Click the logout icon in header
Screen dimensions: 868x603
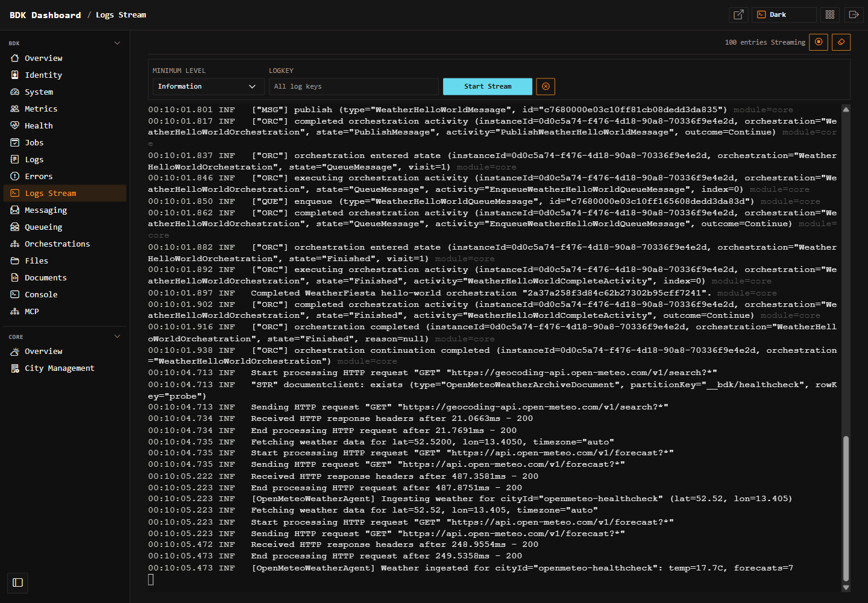(854, 14)
